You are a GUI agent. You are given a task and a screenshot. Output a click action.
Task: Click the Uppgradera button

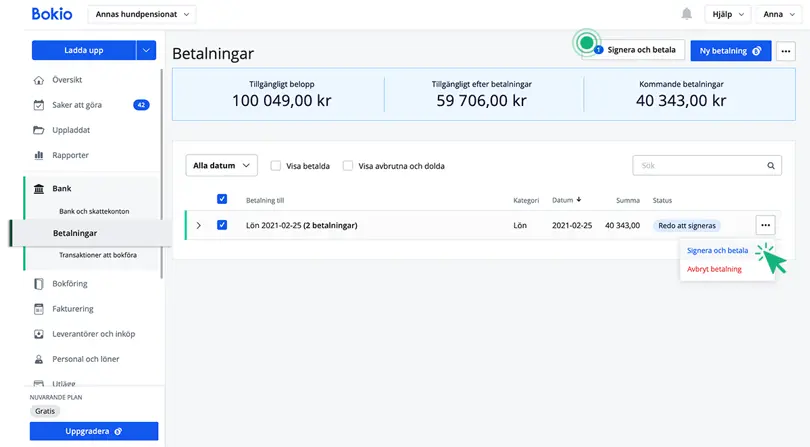94,431
